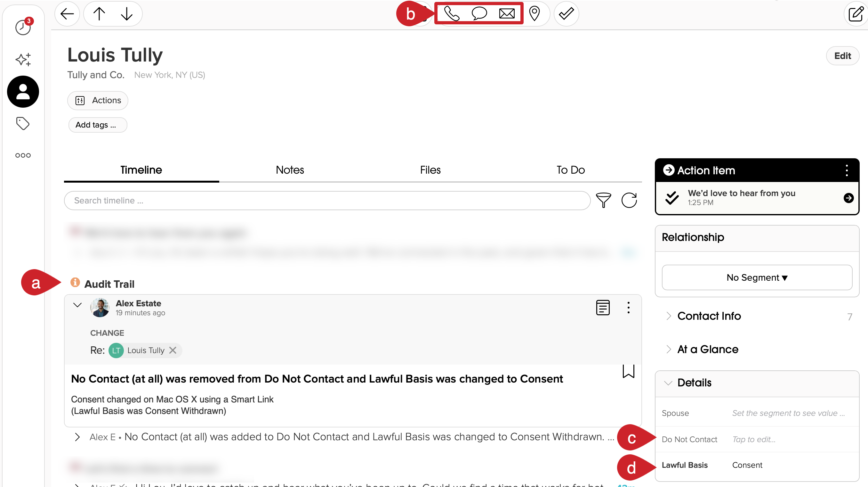Open the compose new note icon
This screenshot has width=868, height=487.
(856, 14)
